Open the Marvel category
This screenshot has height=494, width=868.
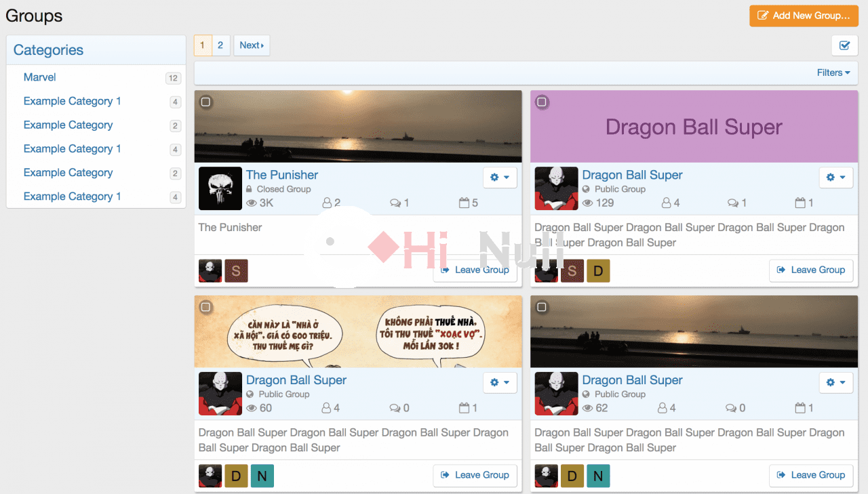tap(40, 77)
